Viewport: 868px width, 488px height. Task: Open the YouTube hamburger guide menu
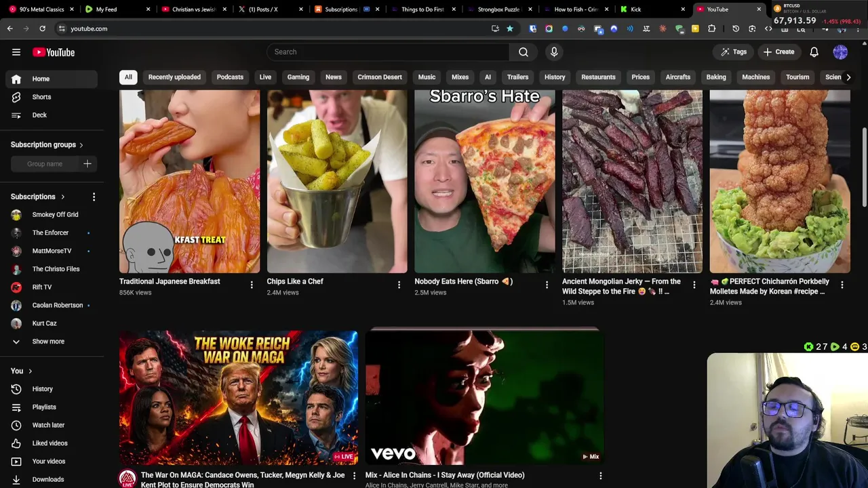point(16,52)
